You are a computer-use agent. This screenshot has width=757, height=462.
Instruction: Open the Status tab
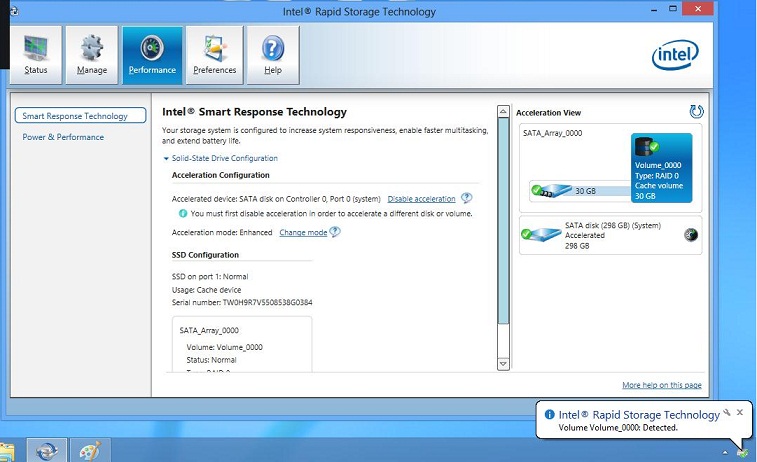[x=36, y=55]
